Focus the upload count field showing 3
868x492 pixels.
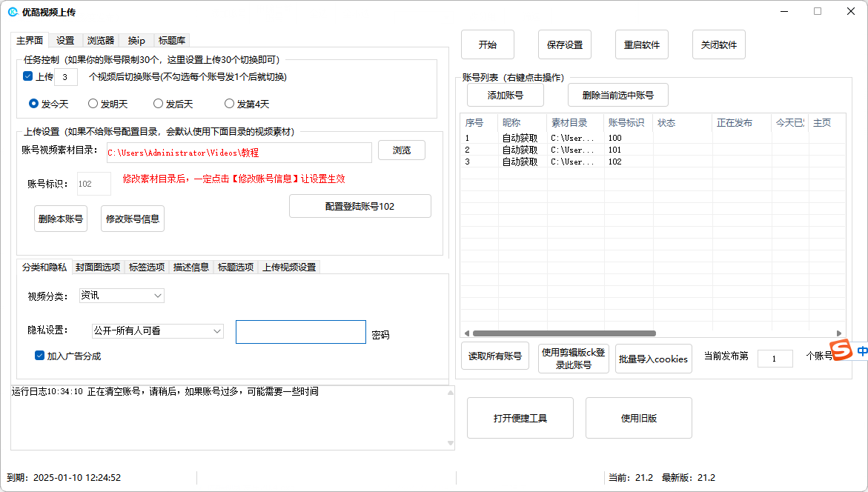coord(66,77)
